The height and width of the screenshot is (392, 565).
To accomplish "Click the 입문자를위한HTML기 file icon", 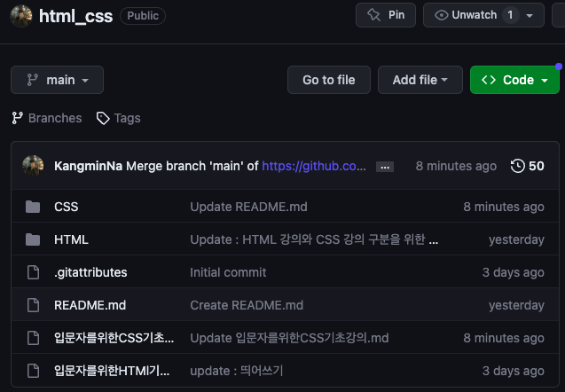I will (x=33, y=371).
